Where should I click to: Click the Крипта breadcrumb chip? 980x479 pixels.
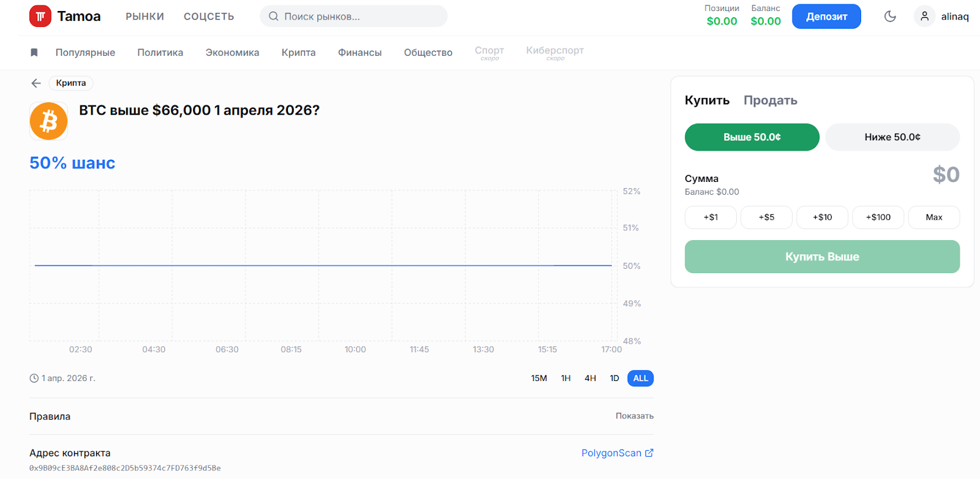tap(71, 83)
